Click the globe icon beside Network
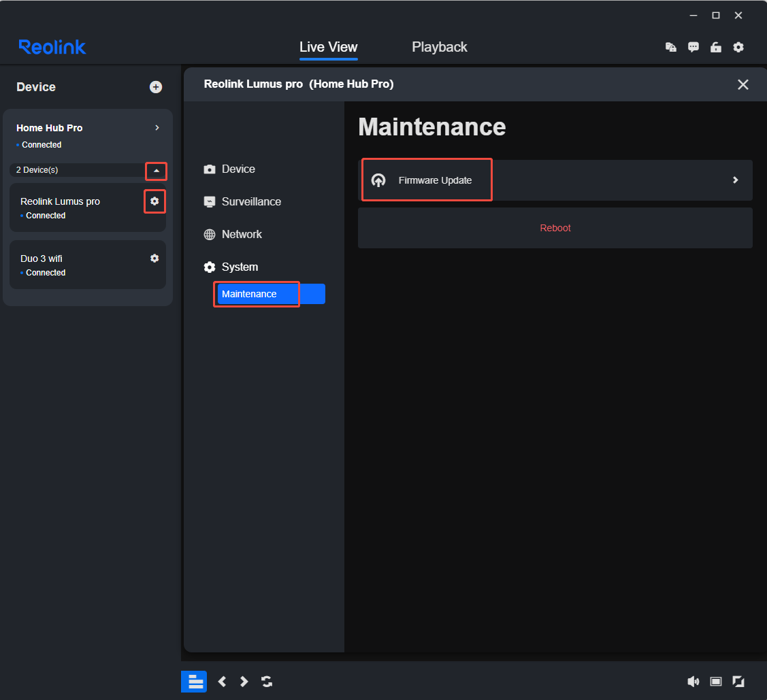The width and height of the screenshot is (767, 700). (210, 235)
